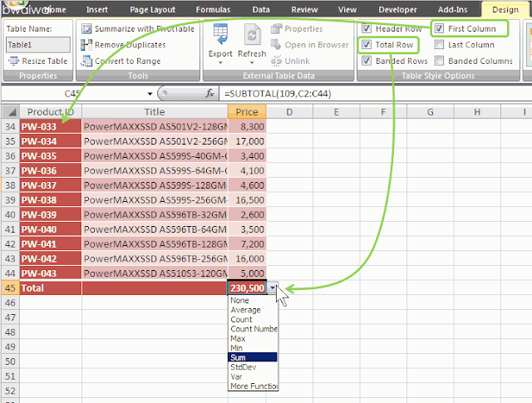Image resolution: width=532 pixels, height=403 pixels.
Task: Choose Var in the total function list
Action: (x=253, y=376)
